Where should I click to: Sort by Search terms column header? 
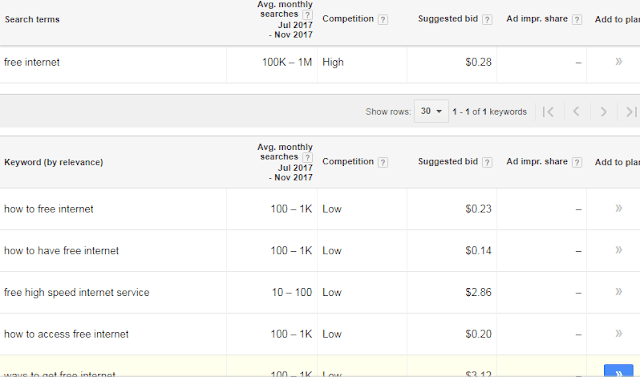click(x=32, y=20)
